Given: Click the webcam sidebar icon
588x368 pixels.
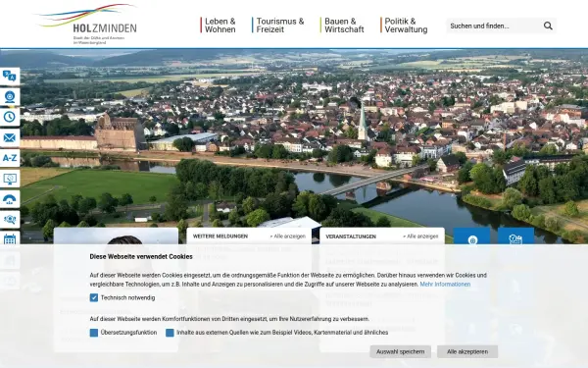Looking at the screenshot, I should coord(10,97).
